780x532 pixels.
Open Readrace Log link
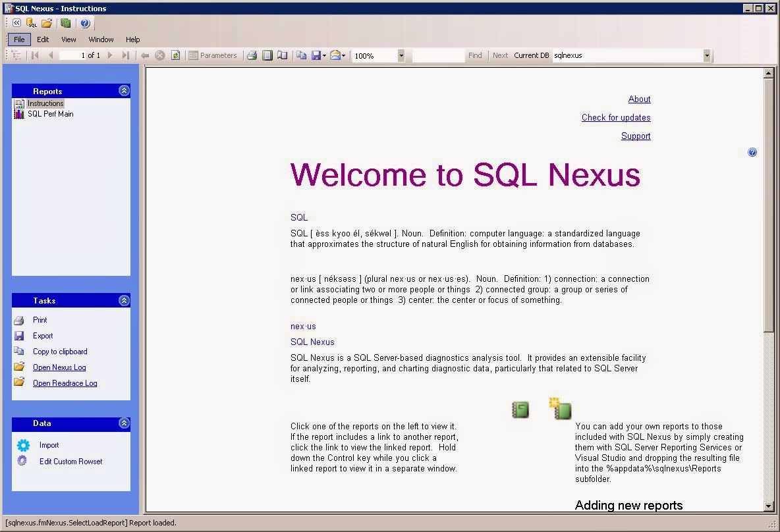[65, 383]
